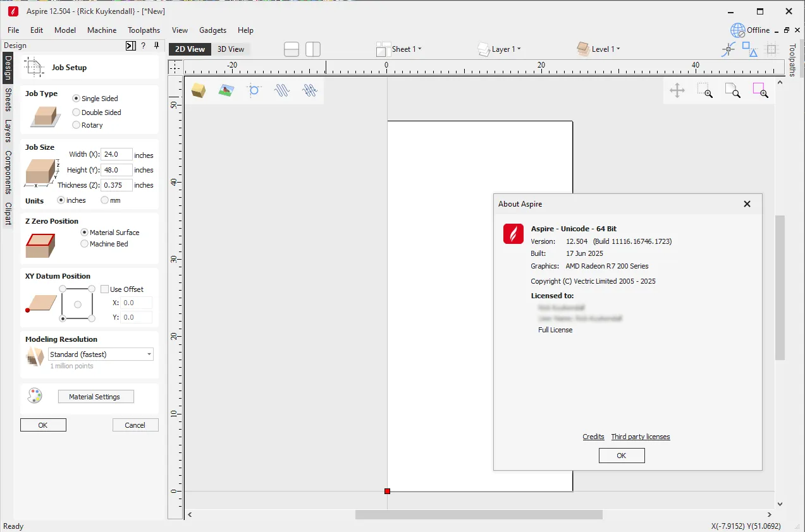Open the File menu
Viewport: 805px width, 532px height.
coord(13,30)
